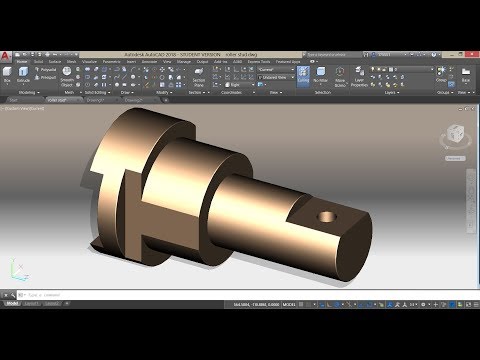
Task: Close the command line with X icon
Action: pyautogui.click(x=5, y=295)
